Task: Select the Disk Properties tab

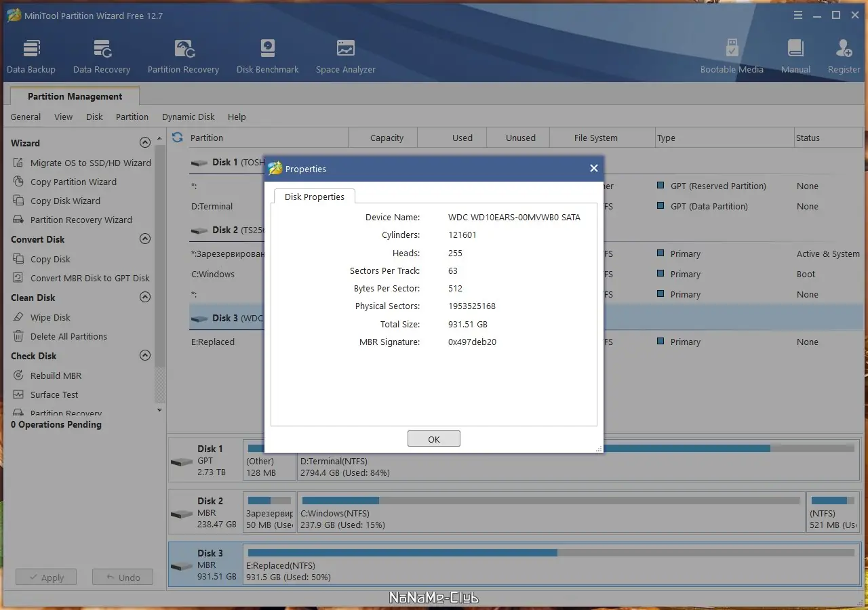Action: click(315, 197)
